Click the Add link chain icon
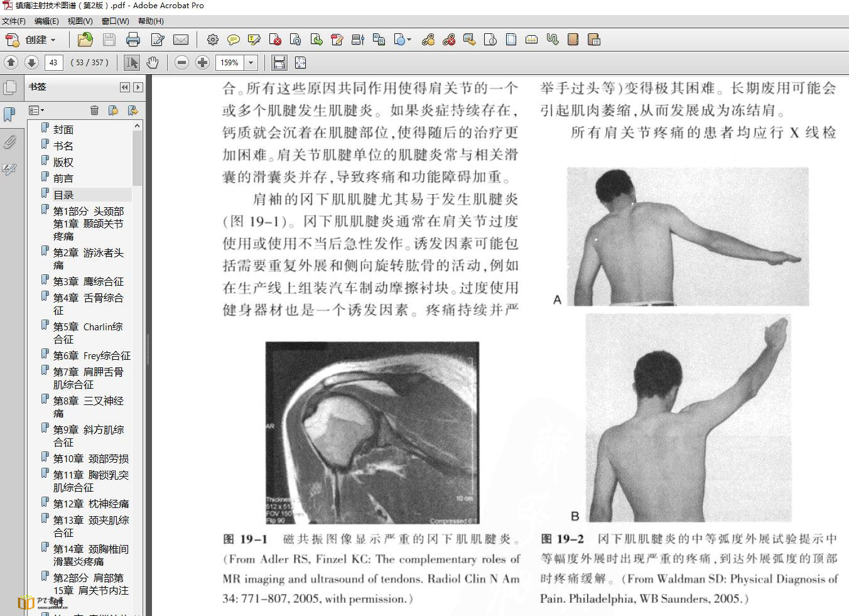The image size is (849, 616). [x=428, y=40]
